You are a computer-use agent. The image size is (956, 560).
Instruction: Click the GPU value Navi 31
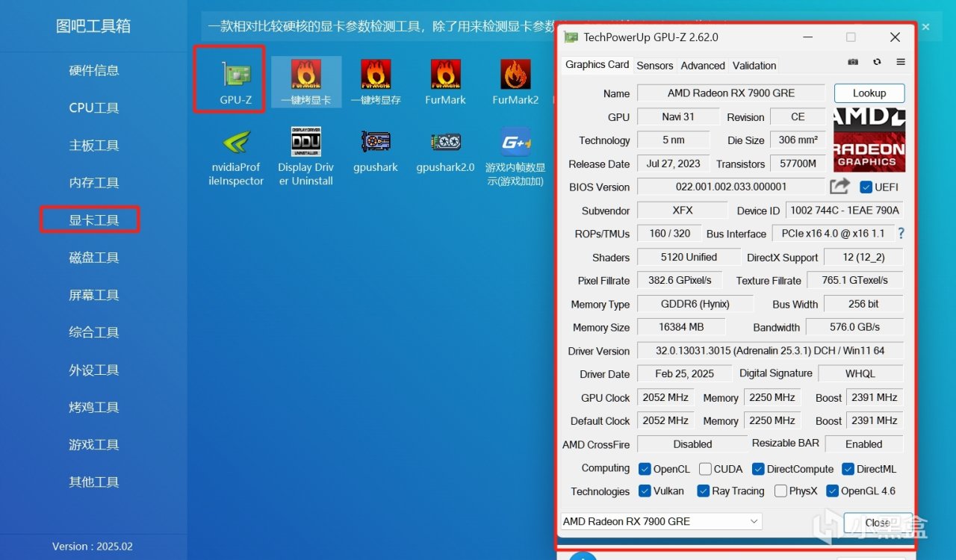click(678, 117)
